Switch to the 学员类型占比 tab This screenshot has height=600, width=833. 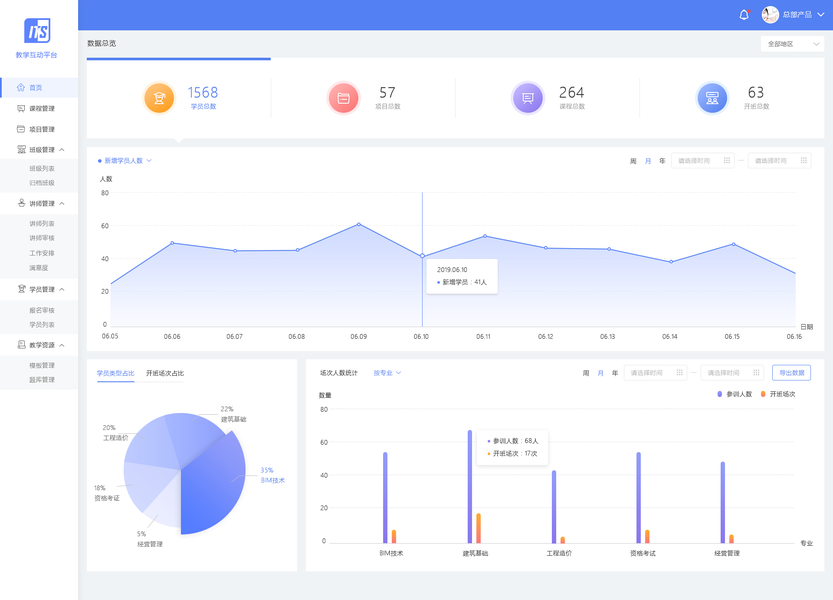[115, 374]
